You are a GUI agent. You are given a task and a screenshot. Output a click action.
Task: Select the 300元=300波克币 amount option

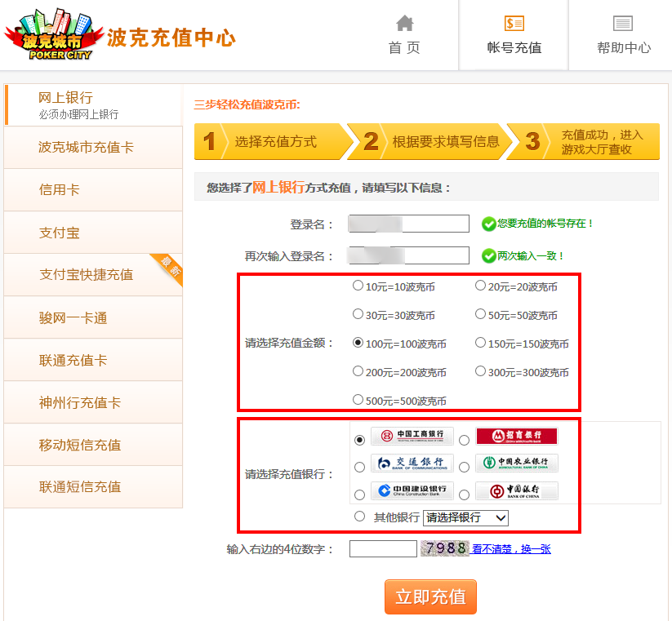(480, 371)
